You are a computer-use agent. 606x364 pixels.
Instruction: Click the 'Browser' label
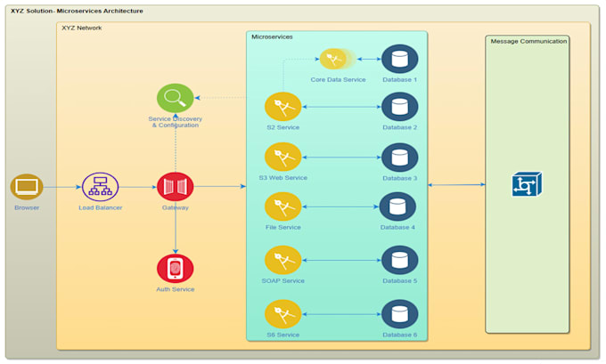[27, 207]
